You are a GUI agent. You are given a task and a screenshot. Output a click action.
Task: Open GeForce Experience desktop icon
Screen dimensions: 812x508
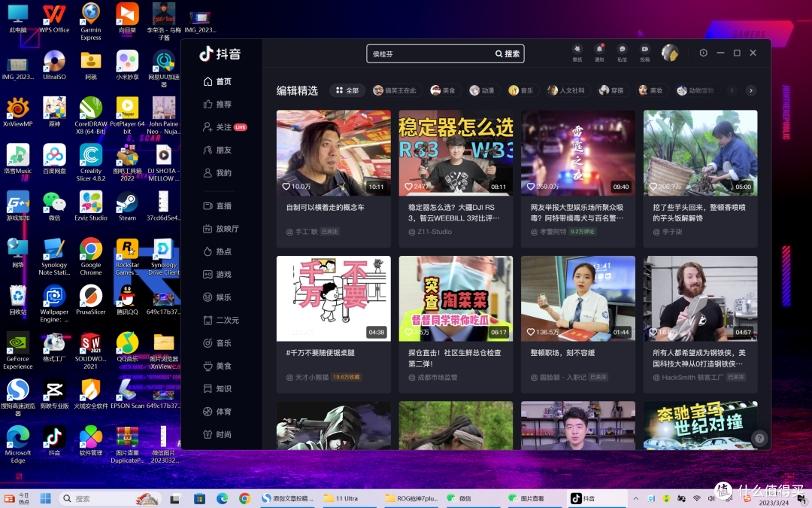point(18,351)
